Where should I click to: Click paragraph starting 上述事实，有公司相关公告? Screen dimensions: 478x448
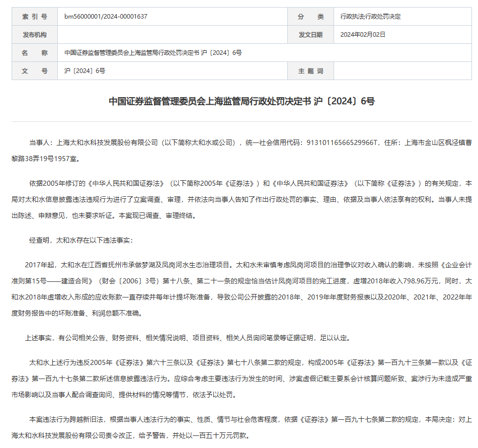(x=188, y=338)
